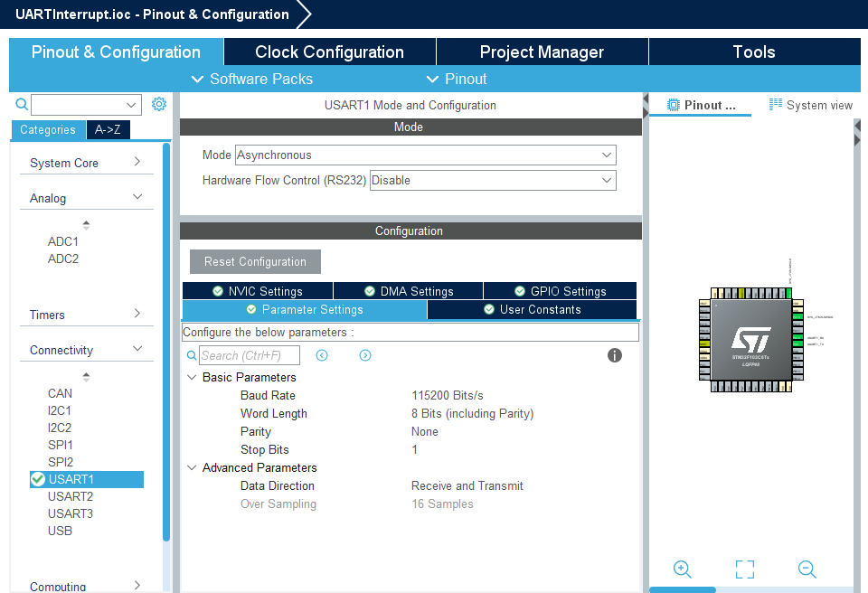Image resolution: width=868 pixels, height=593 pixels.
Task: Select SPI1 peripheral
Action: pyautogui.click(x=61, y=445)
